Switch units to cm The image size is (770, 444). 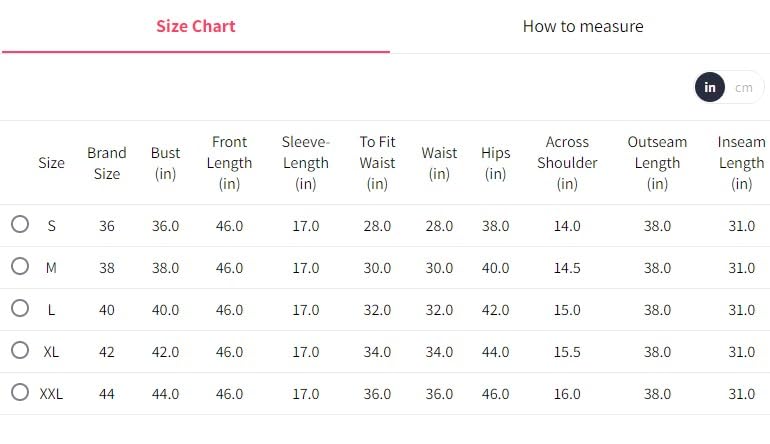coord(744,87)
